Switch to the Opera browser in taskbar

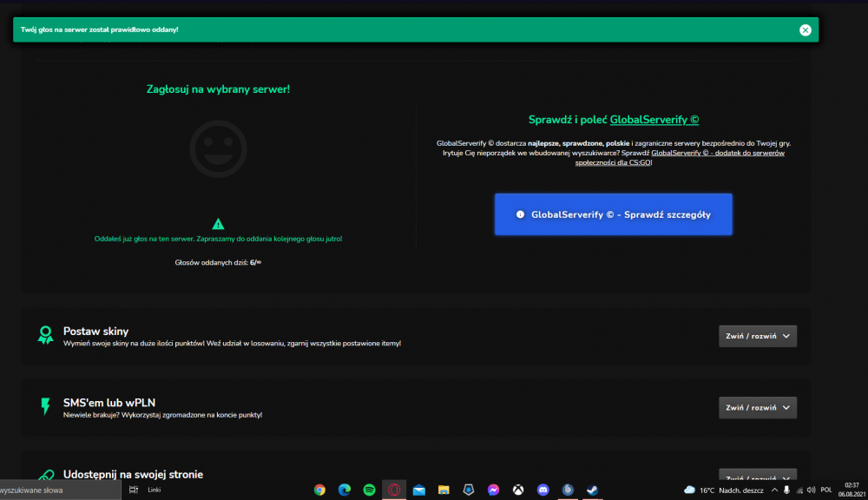[x=394, y=490]
